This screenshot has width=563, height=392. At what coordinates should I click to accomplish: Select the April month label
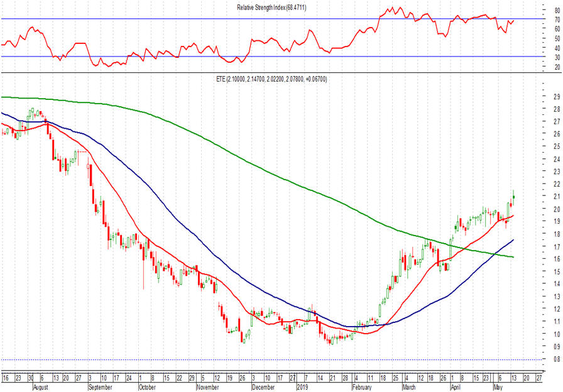pos(456,388)
